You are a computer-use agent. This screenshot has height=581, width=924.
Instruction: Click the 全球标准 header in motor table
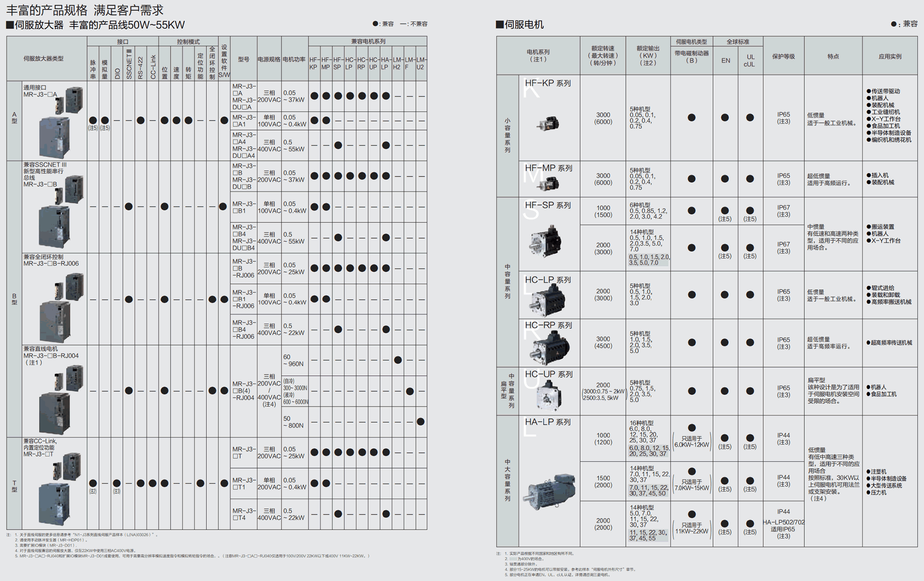click(x=738, y=42)
